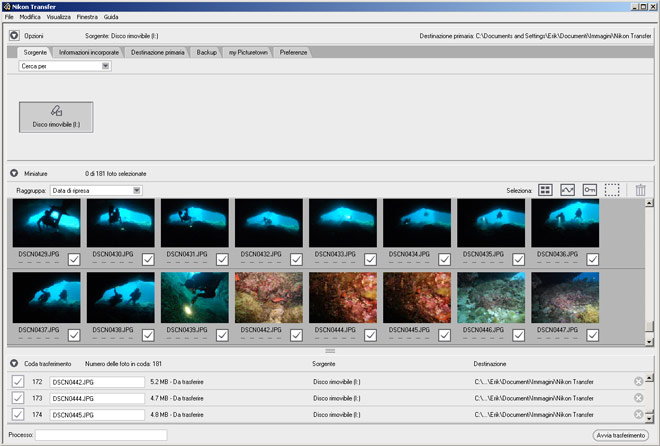Uncheck the DSCN0429.JPG thumbnail checkbox
This screenshot has width=660, height=446.
[x=75, y=260]
